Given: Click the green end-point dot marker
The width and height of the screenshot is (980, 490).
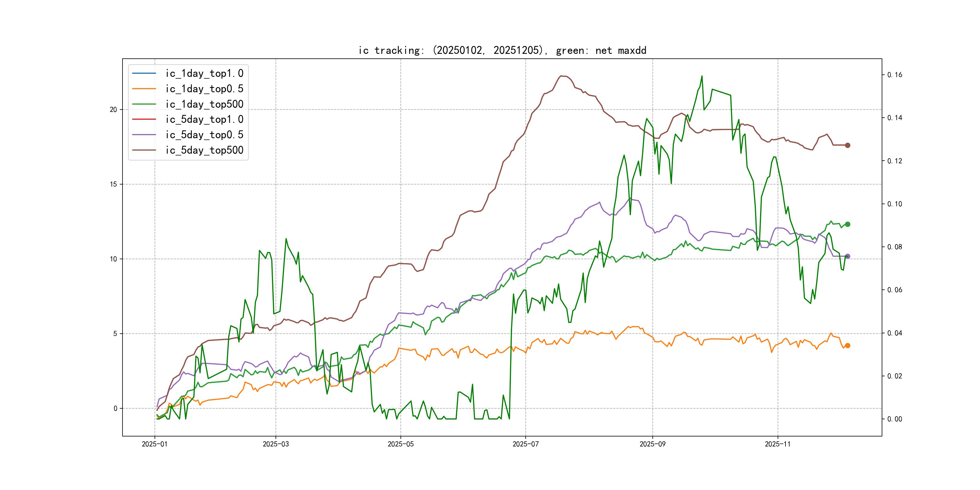Looking at the screenshot, I should pos(847,224).
